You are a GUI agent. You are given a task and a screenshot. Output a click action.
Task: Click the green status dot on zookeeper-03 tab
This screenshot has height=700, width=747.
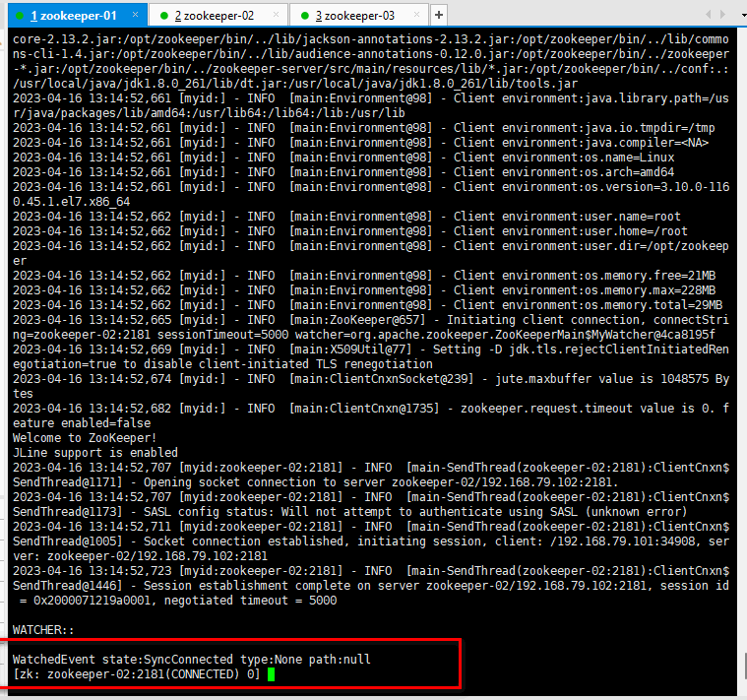tap(305, 16)
